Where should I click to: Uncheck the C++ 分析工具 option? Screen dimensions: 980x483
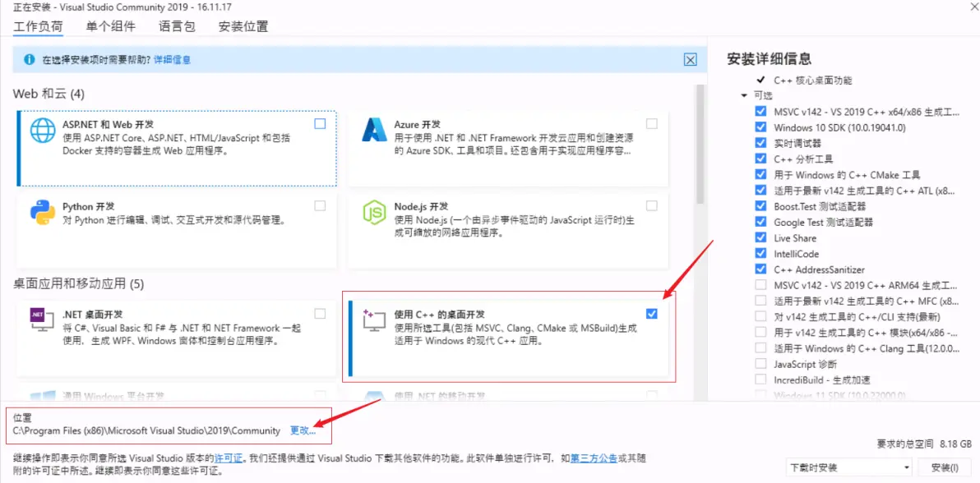760,159
